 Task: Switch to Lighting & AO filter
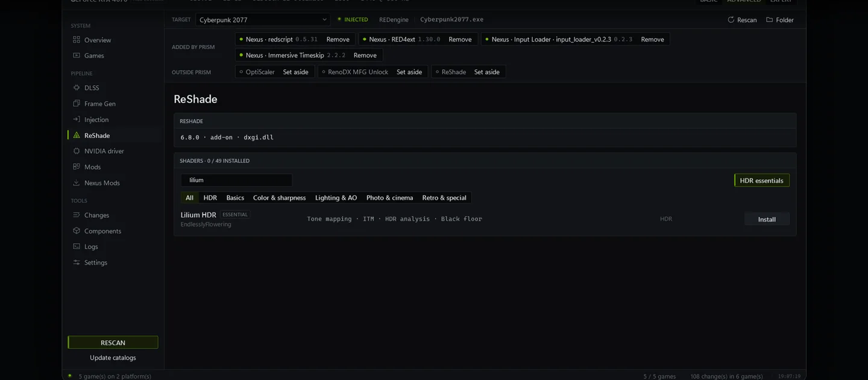click(336, 198)
